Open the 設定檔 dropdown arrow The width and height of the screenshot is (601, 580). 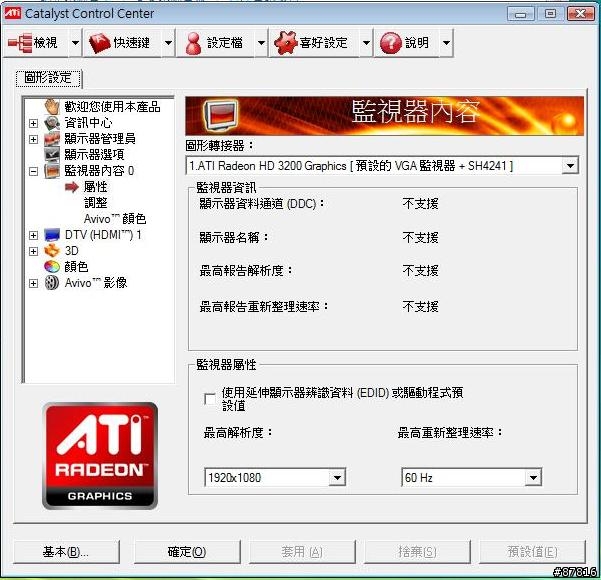[261, 43]
